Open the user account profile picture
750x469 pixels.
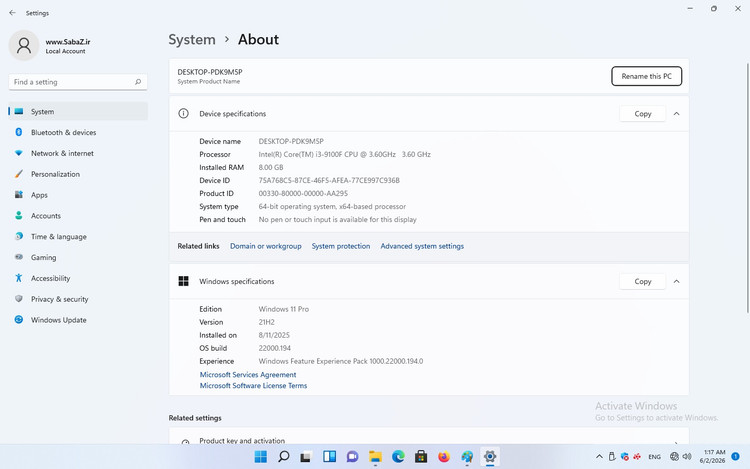point(23,45)
